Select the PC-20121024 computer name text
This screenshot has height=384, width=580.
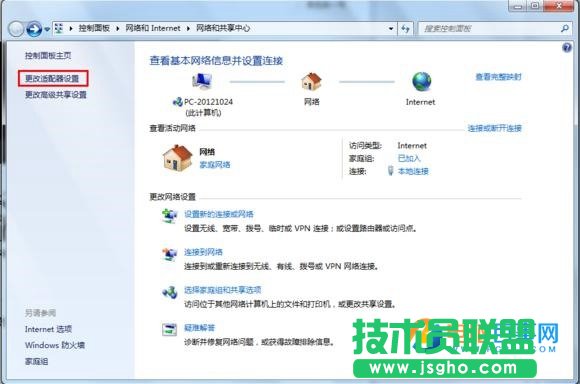(208, 102)
